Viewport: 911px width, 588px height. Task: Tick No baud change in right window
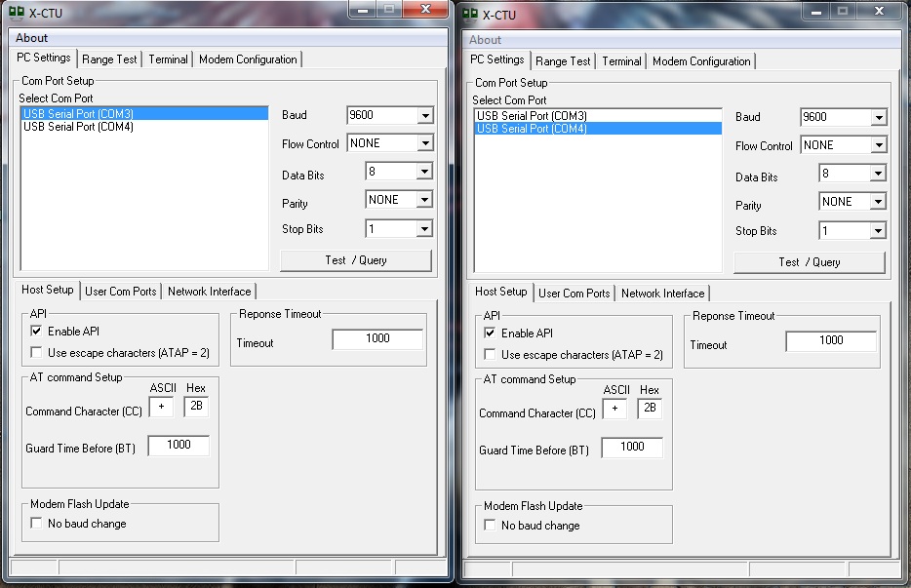[490, 526]
